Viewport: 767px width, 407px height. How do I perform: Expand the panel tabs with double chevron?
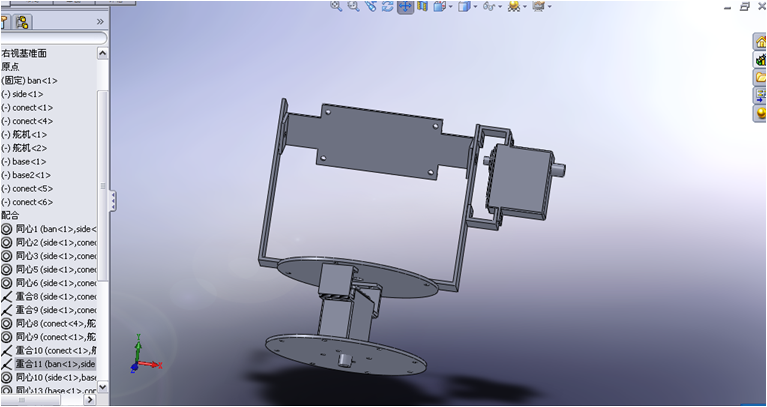pyautogui.click(x=99, y=21)
